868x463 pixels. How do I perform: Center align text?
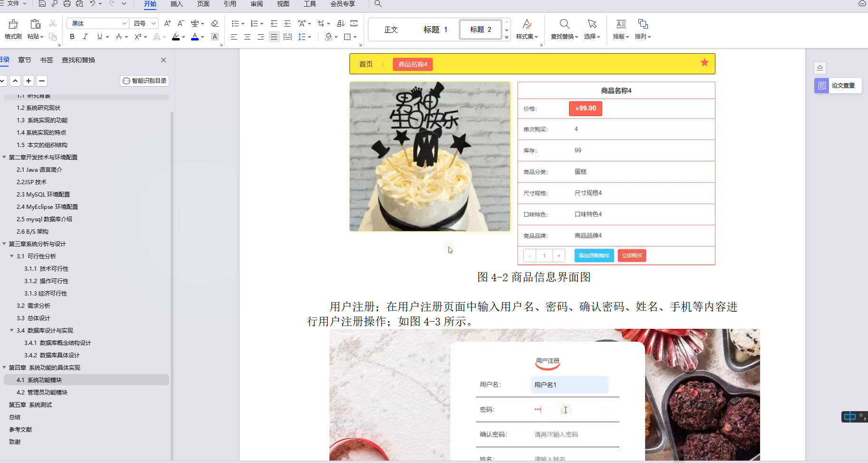point(247,37)
